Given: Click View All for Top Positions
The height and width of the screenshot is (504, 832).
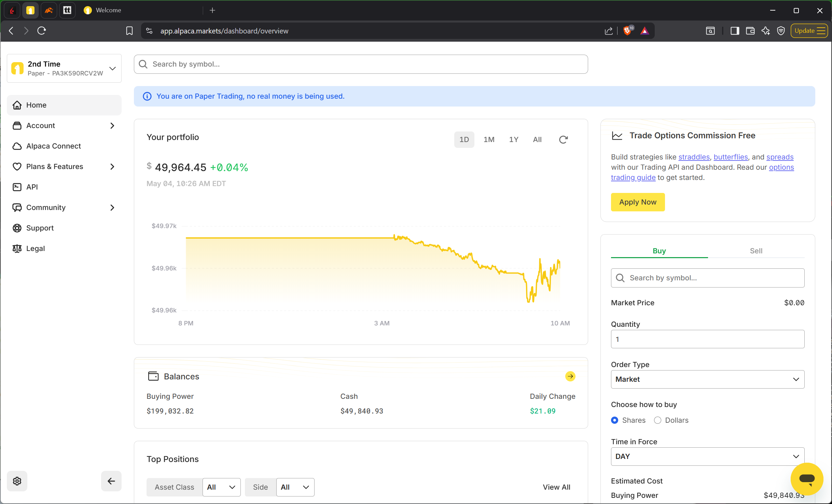Looking at the screenshot, I should click(x=556, y=487).
